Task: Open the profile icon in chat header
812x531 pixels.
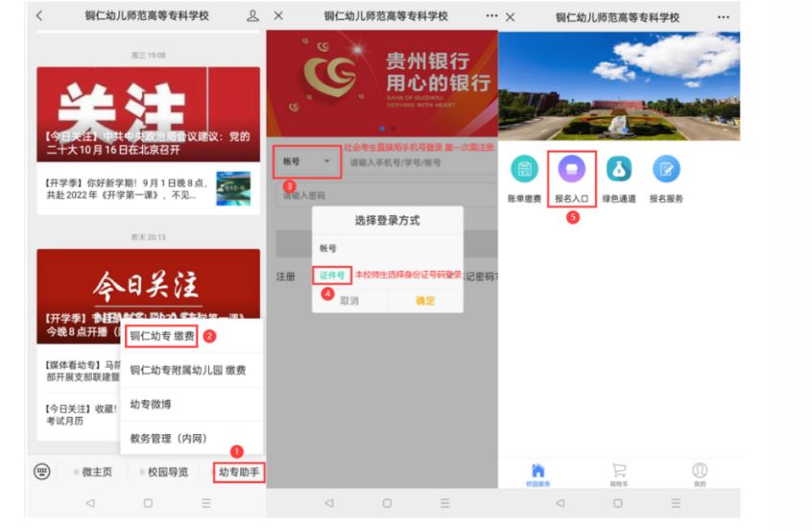Action: click(252, 16)
